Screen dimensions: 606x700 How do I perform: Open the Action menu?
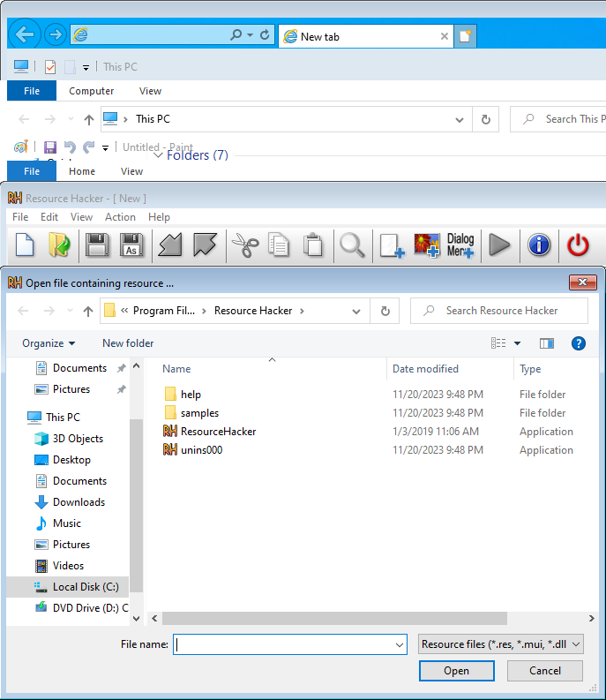coord(120,217)
